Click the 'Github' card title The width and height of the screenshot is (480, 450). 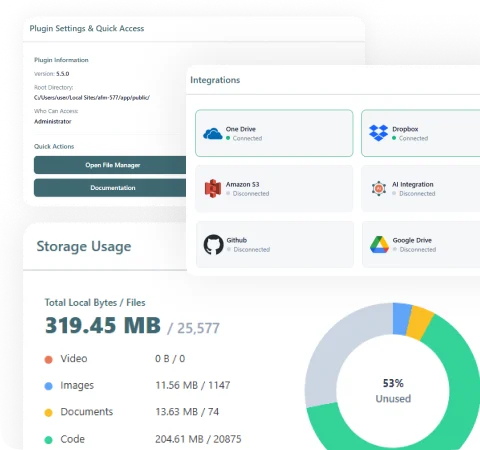(237, 240)
